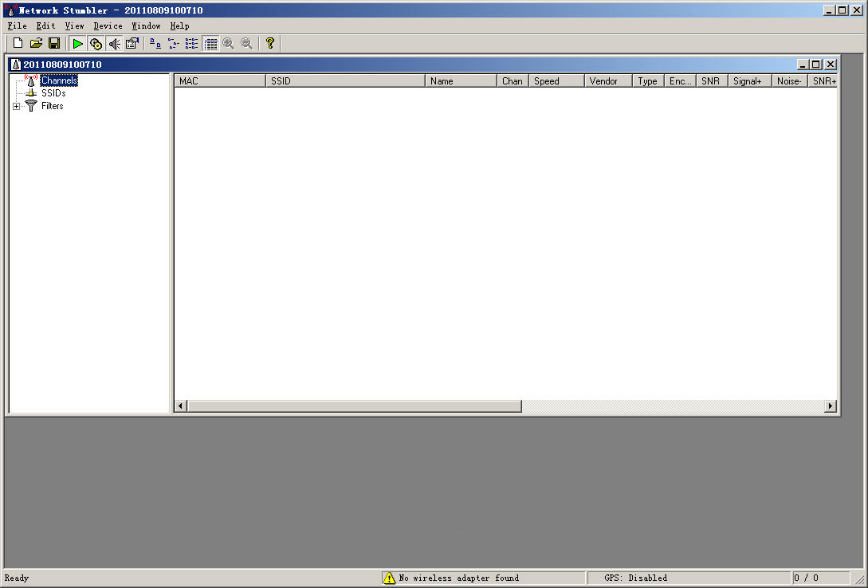Click the New document toolbar icon
Screen dimensions: 868x588
18,44
